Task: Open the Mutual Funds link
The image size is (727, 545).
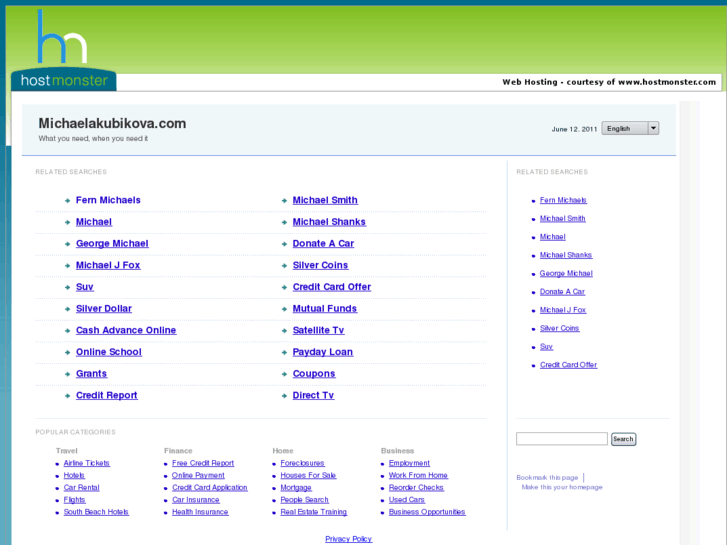Action: click(x=325, y=308)
